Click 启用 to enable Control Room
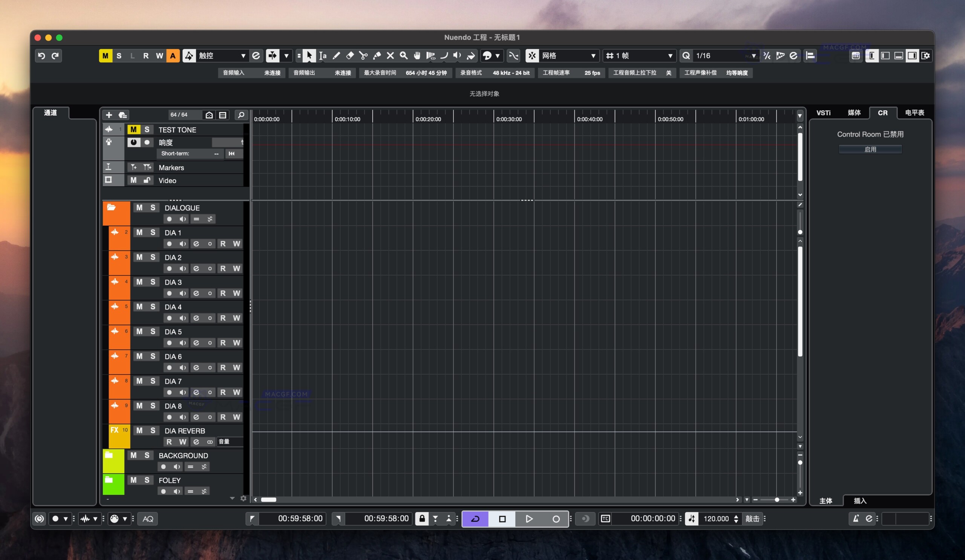This screenshot has height=560, width=965. coord(870,149)
